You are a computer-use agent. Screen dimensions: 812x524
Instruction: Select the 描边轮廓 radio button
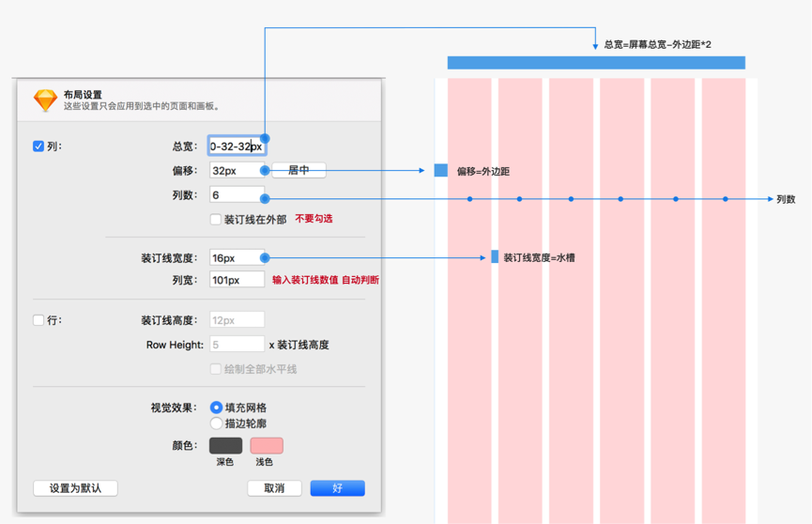click(x=217, y=424)
